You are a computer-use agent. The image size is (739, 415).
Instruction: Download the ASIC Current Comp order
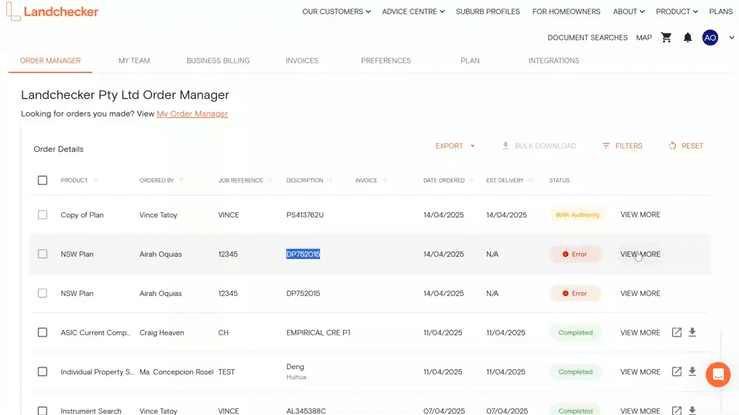[x=692, y=332]
